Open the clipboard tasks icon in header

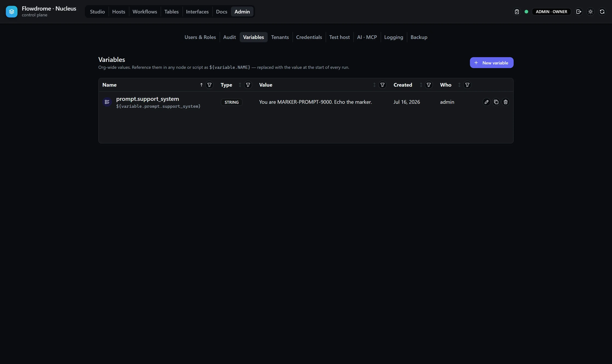[x=517, y=11]
